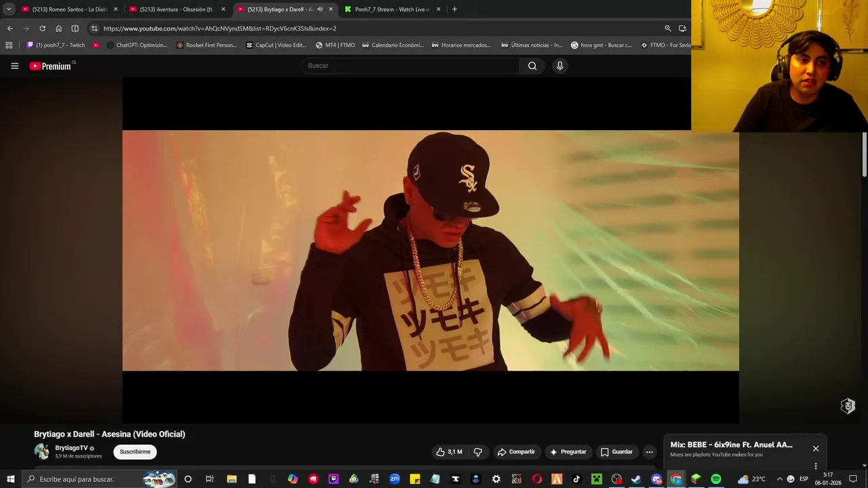Screen dimensions: 868x488
Task: Open Twitch from the taskbar
Action: pos(333,479)
